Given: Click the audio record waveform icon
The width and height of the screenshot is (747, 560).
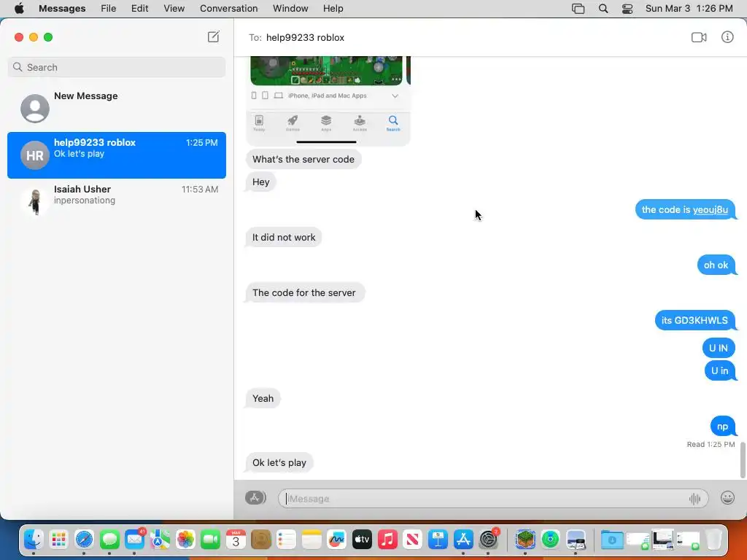Looking at the screenshot, I should pyautogui.click(x=694, y=499).
